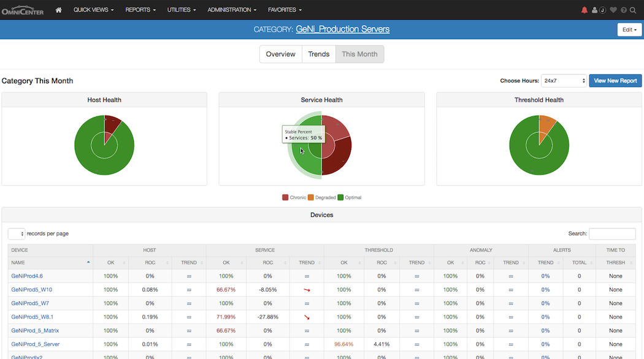Open the Utilities menu
The height and width of the screenshot is (359, 644).
coord(182,10)
